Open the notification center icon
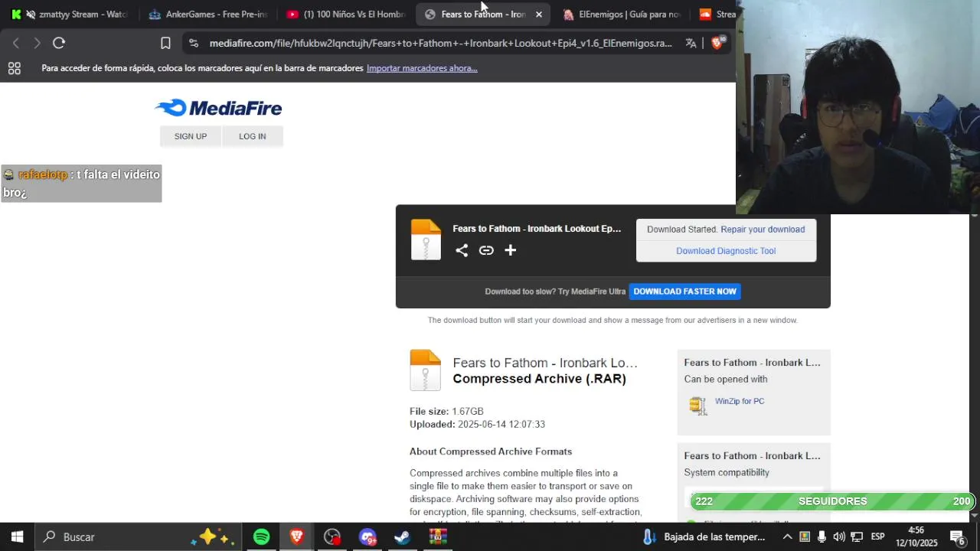 [957, 536]
